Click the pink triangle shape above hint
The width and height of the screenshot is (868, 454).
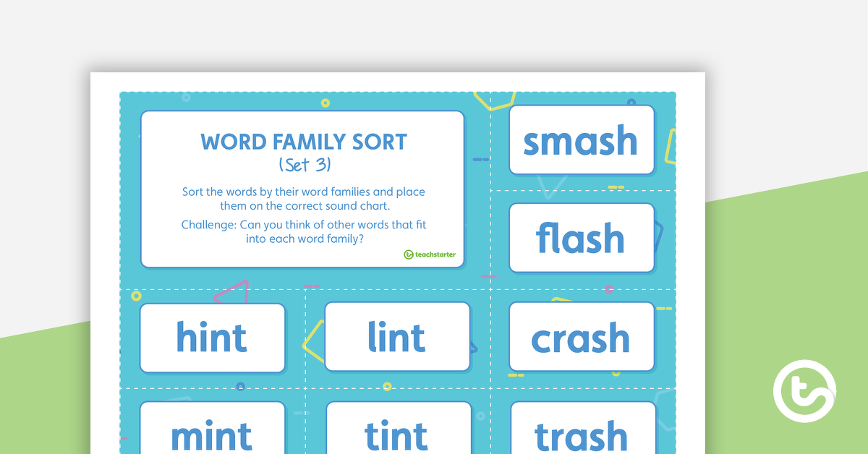(233, 291)
